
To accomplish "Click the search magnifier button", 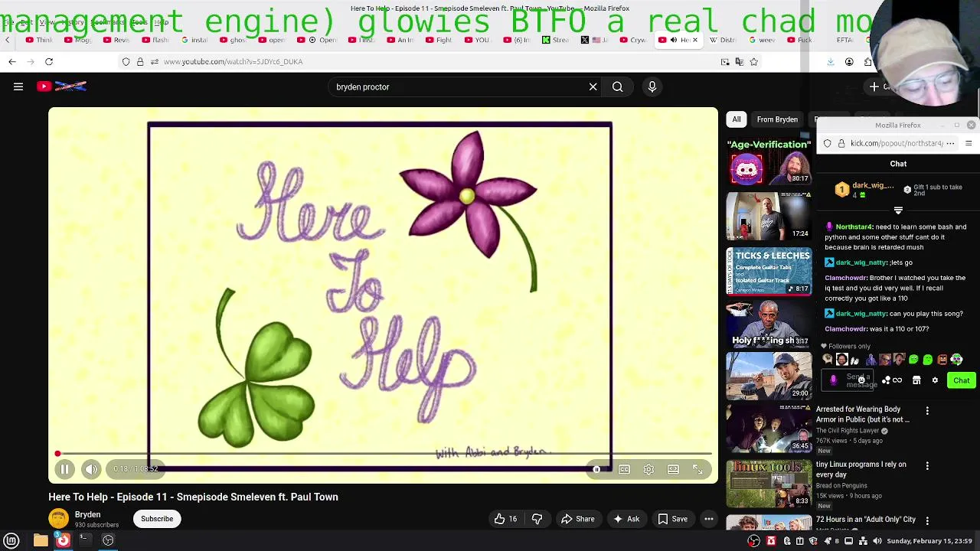I will pyautogui.click(x=617, y=86).
